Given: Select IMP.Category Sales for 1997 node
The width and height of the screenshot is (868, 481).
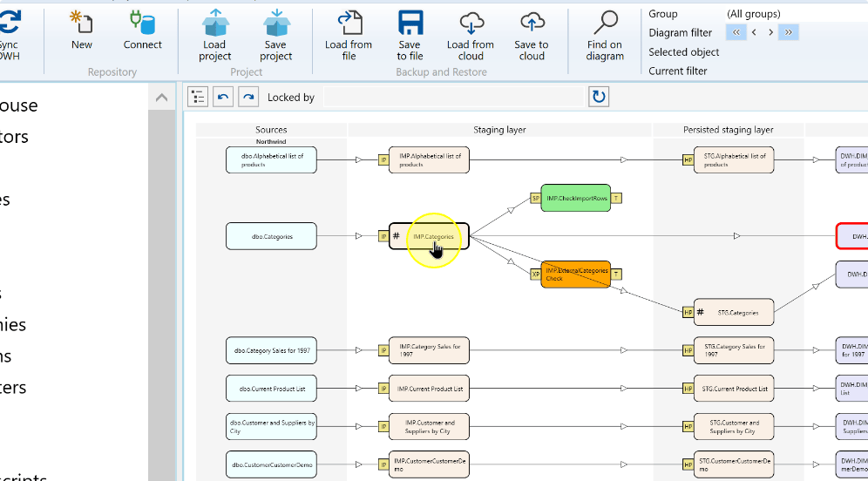Looking at the screenshot, I should coord(429,350).
